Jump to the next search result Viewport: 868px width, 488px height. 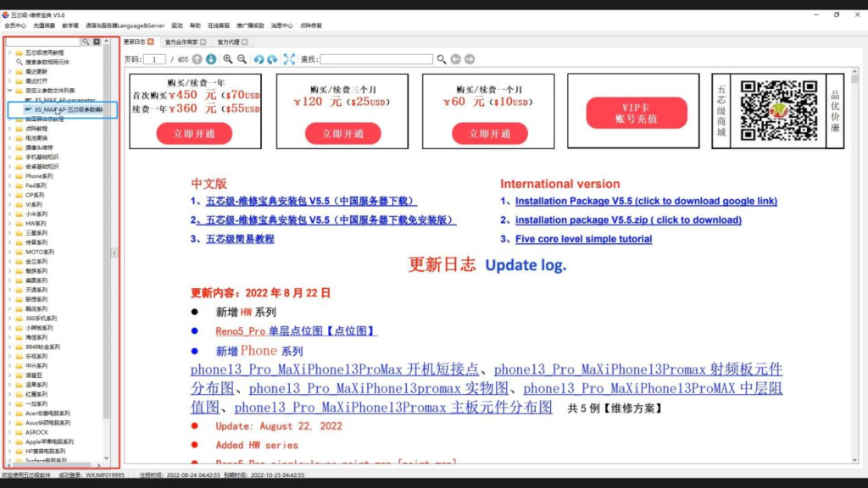(x=470, y=59)
